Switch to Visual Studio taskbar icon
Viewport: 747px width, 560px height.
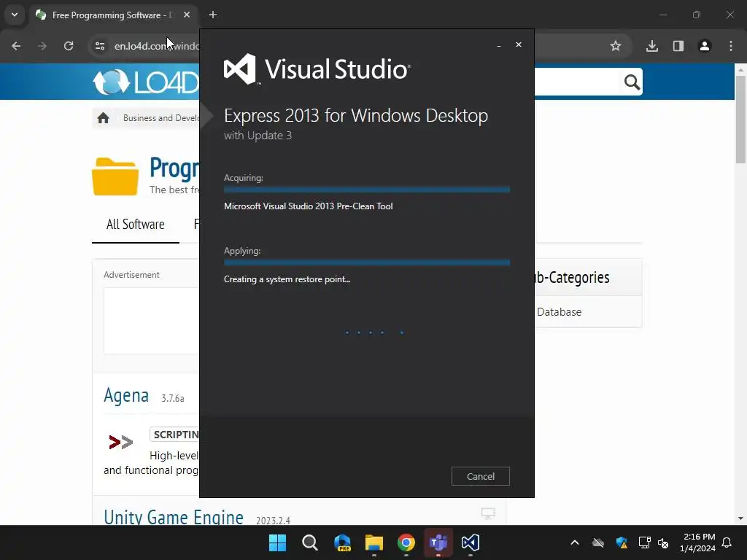471,542
